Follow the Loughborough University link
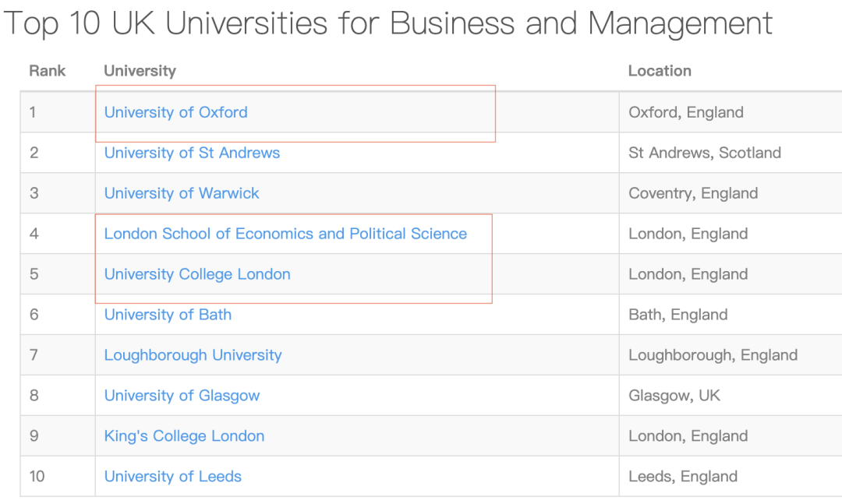This screenshot has height=504, width=842. coord(193,355)
